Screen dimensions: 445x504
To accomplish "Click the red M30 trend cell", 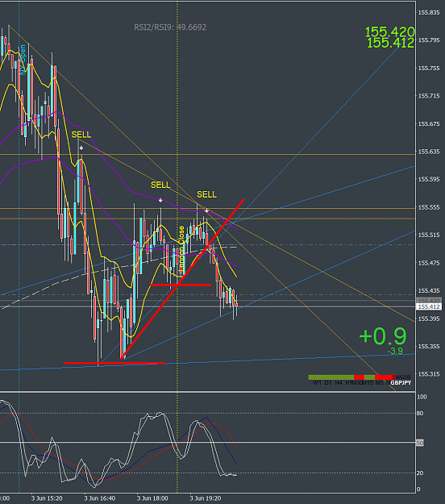I will [x=360, y=377].
